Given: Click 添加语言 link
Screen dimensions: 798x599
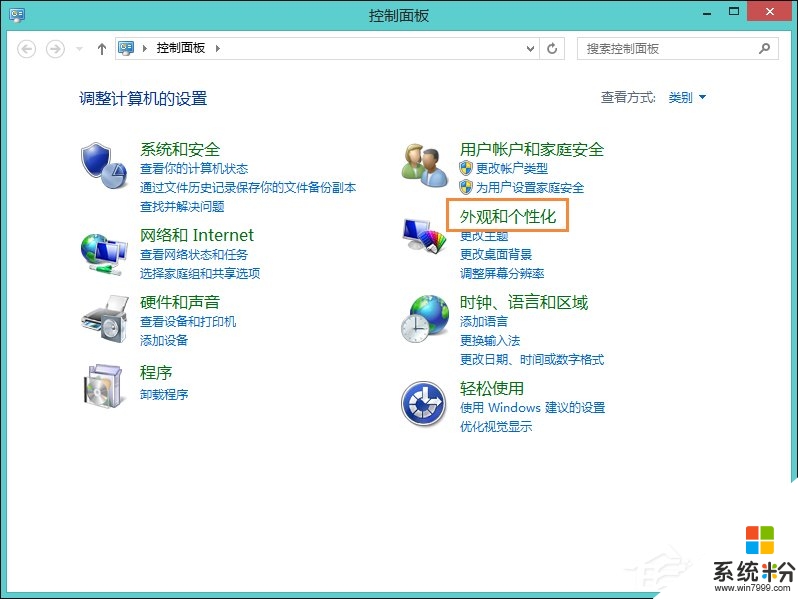Looking at the screenshot, I should click(x=484, y=322).
